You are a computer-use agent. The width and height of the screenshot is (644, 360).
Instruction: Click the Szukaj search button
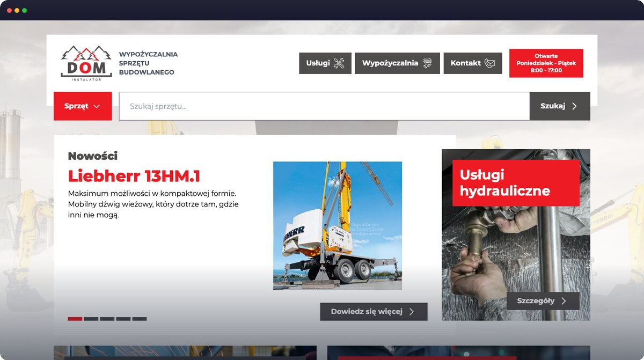tap(560, 106)
